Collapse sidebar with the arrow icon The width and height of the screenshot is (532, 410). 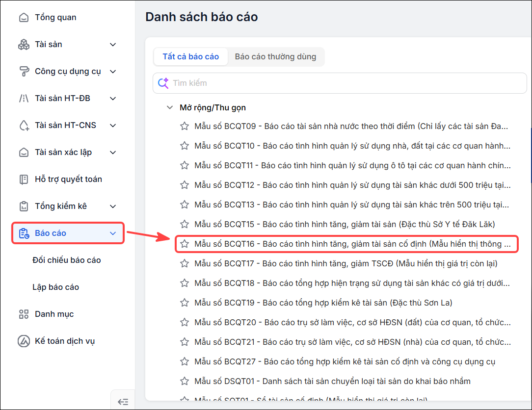pos(123,402)
